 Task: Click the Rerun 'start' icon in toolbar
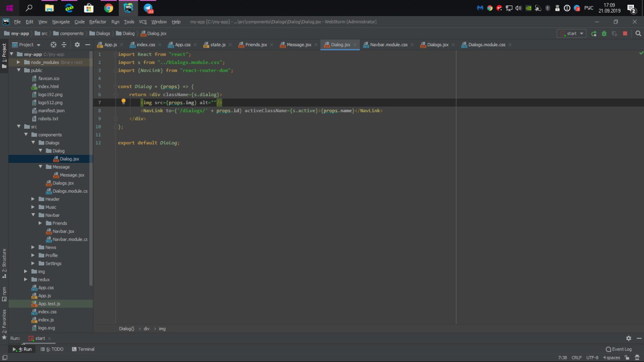(x=594, y=34)
